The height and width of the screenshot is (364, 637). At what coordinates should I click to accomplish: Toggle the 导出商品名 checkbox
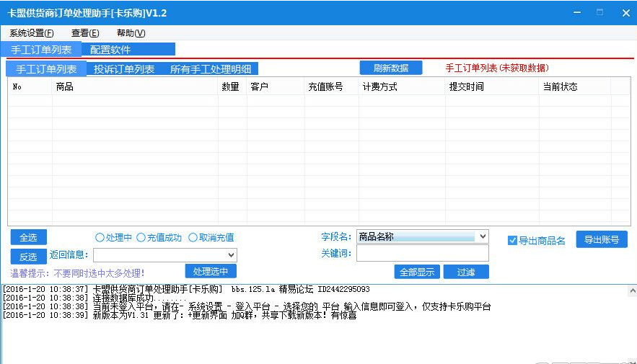point(512,241)
